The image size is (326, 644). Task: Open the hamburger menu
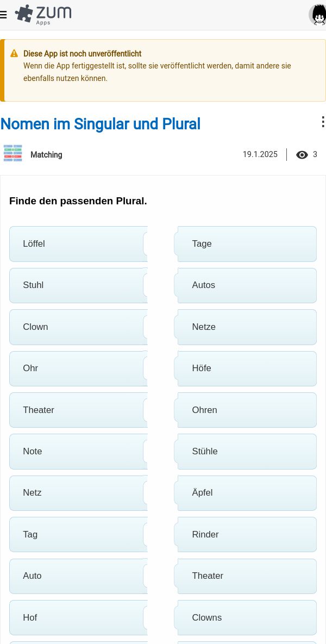3,15
